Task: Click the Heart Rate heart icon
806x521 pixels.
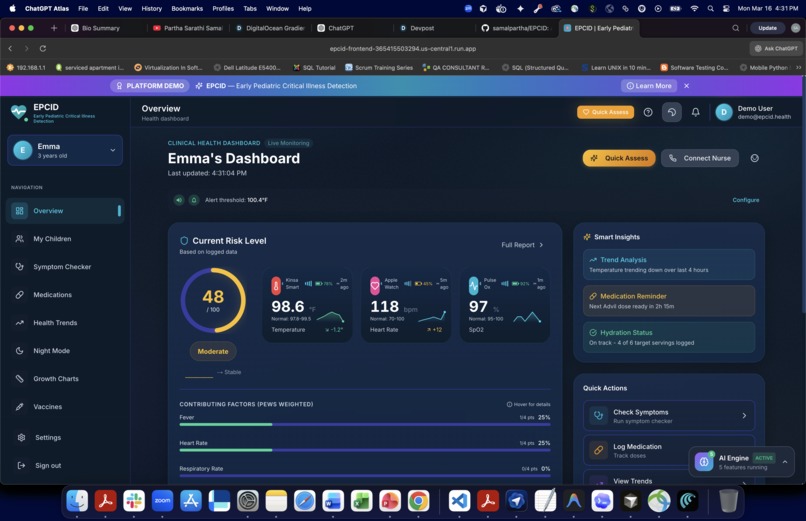Action: coord(375,286)
